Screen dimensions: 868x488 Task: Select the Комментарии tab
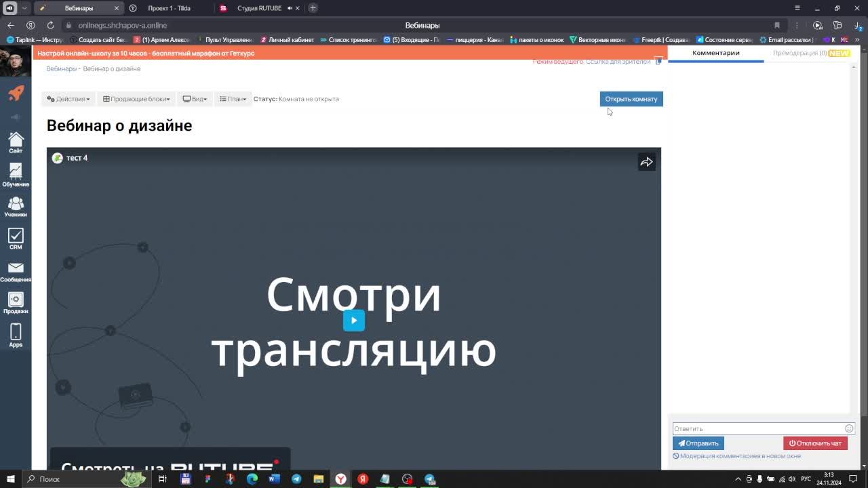pyautogui.click(x=715, y=53)
